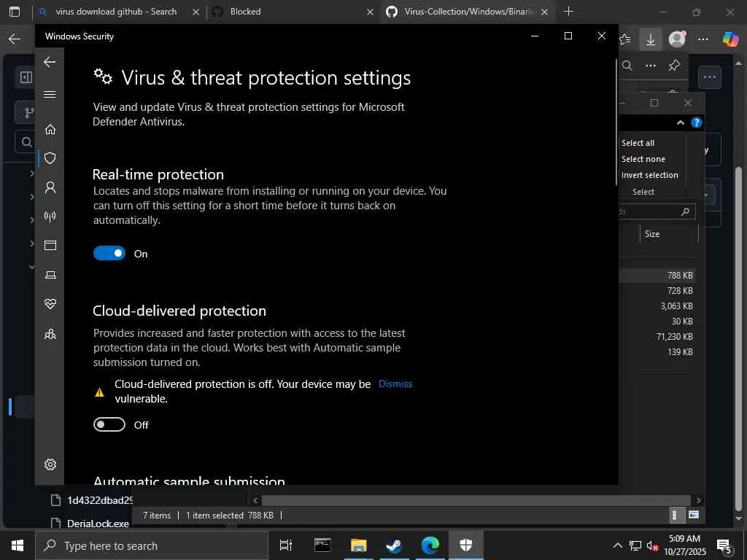
Task: Open Edge downloads button
Action: 650,39
